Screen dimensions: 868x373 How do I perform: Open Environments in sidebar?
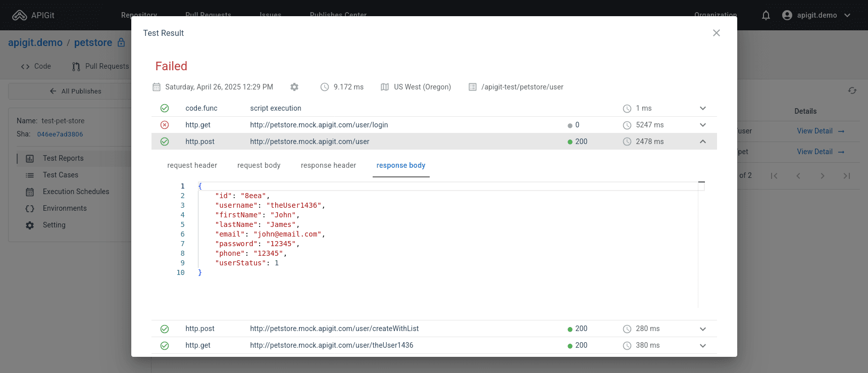(x=65, y=208)
